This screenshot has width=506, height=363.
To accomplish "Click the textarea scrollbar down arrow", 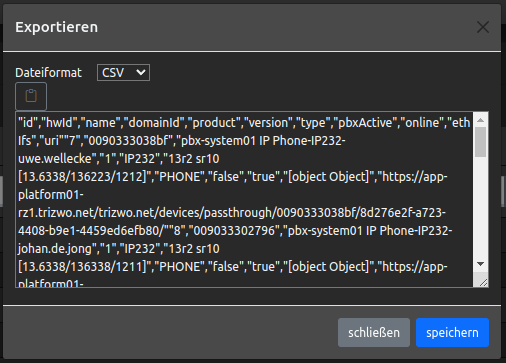I will (x=480, y=264).
